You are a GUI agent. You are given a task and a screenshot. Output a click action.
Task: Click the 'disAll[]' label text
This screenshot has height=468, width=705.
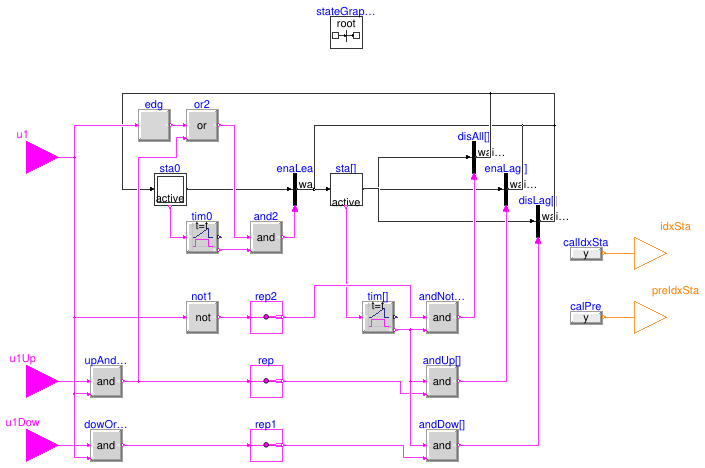coord(473,136)
